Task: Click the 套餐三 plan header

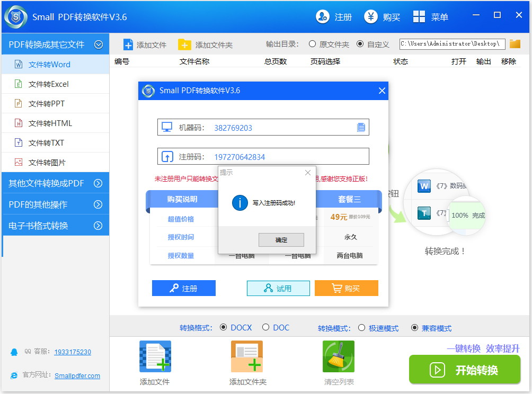Action: (350, 199)
